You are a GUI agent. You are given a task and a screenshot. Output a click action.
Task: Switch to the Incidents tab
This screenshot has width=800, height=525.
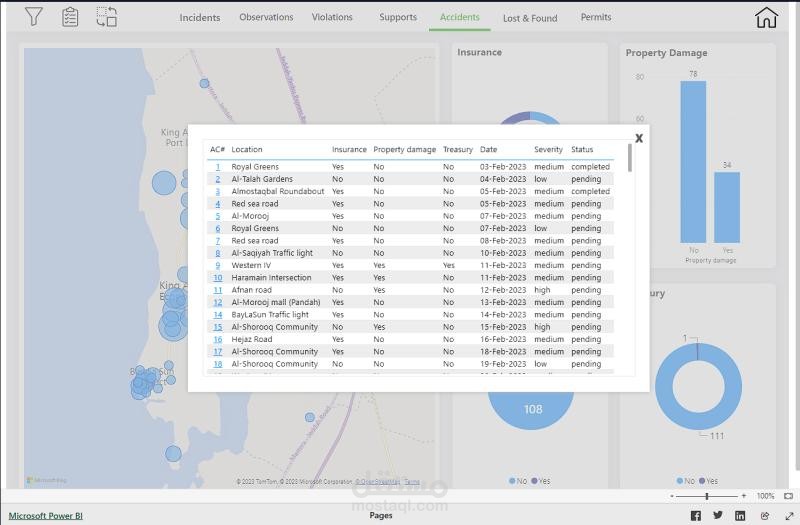199,17
